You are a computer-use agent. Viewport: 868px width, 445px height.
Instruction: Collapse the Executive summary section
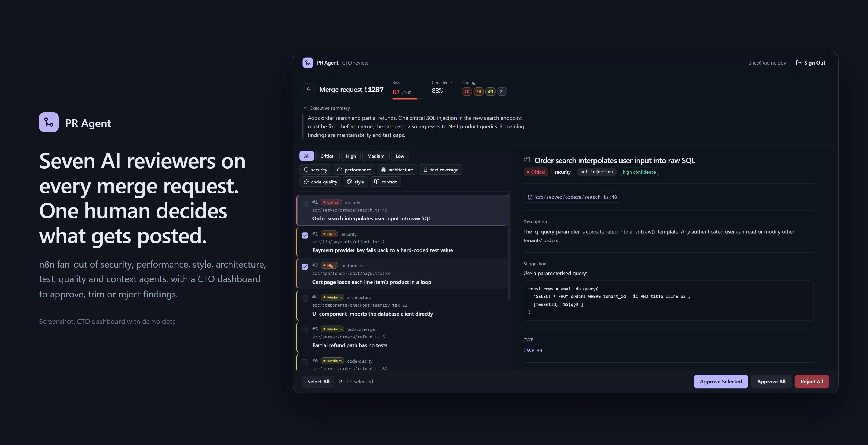click(x=326, y=108)
